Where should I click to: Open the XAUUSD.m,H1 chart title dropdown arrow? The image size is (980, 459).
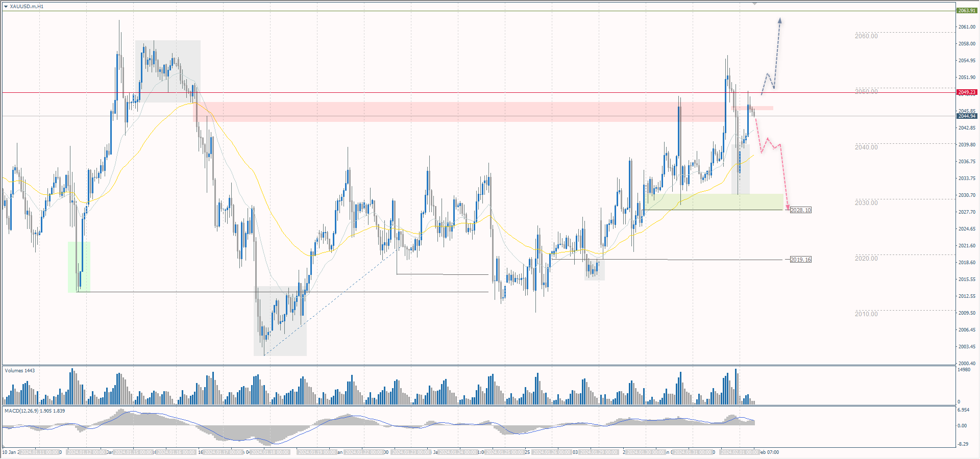6,7
